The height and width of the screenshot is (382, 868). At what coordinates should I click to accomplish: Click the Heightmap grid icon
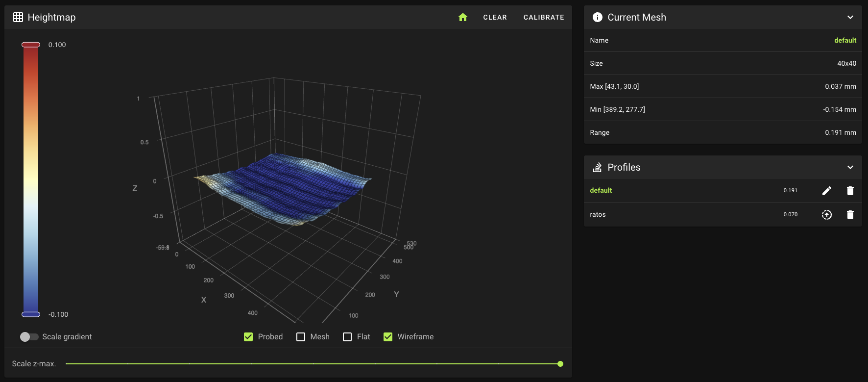18,17
